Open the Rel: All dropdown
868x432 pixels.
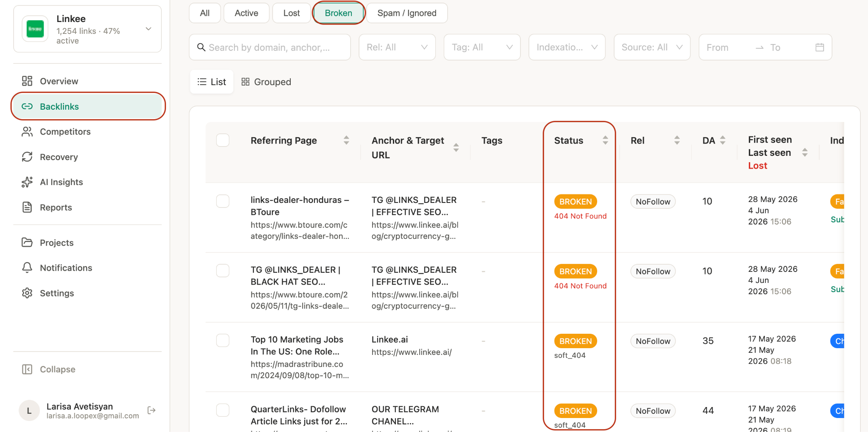(397, 47)
